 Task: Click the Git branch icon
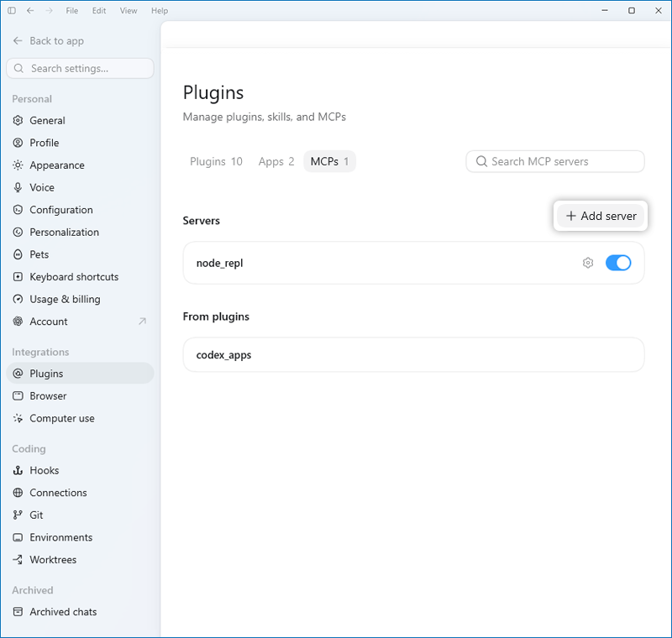[18, 515]
